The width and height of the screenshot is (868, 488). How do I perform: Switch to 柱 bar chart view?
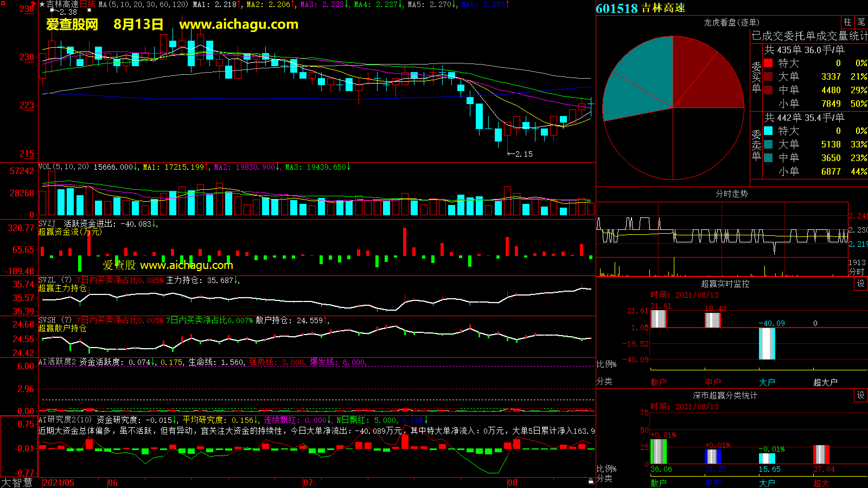pos(847,22)
